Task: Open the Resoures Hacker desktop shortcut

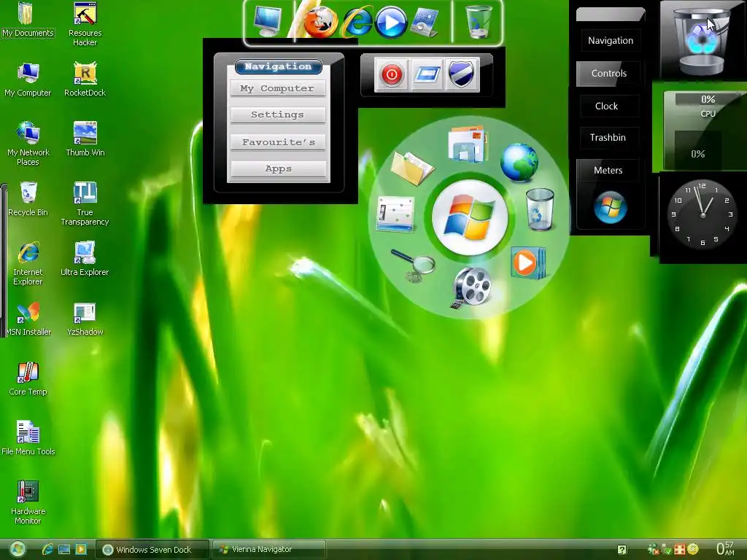Action: [85, 24]
